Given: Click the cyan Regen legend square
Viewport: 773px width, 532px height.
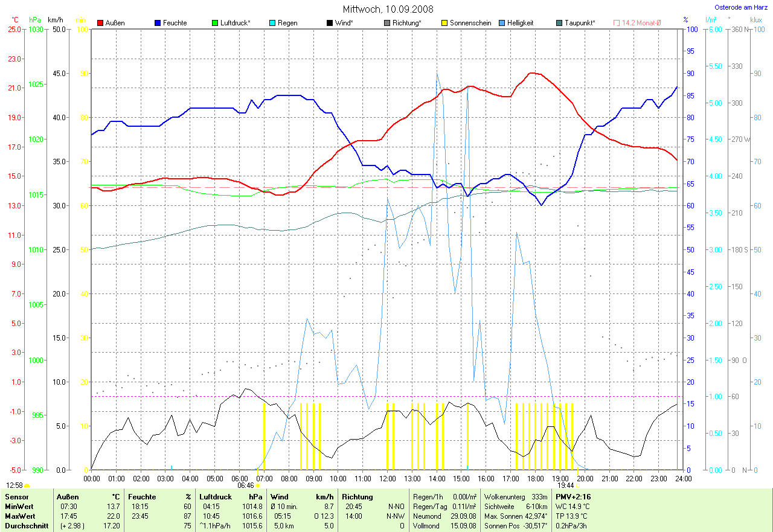Looking at the screenshot, I should tap(272, 23).
